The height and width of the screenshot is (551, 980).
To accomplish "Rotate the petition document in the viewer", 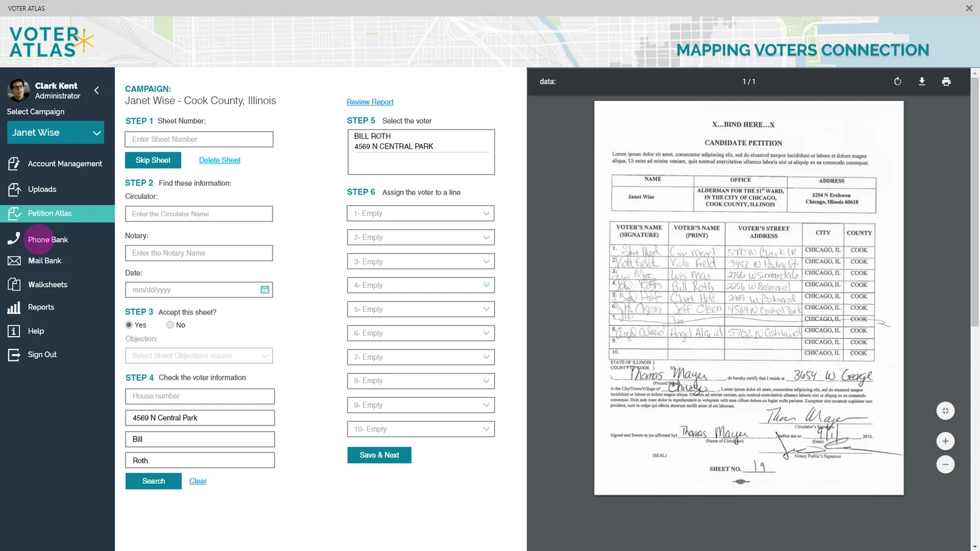I will coord(897,81).
